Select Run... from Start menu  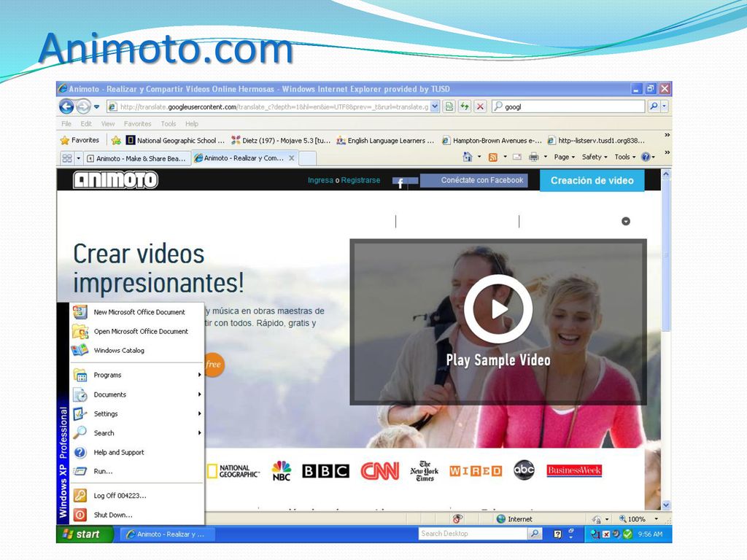[x=137, y=471]
